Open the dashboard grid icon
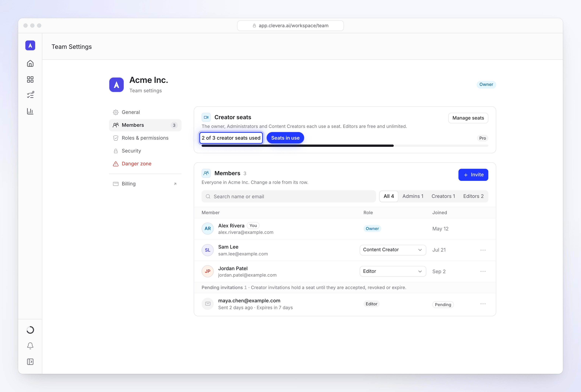 30,79
